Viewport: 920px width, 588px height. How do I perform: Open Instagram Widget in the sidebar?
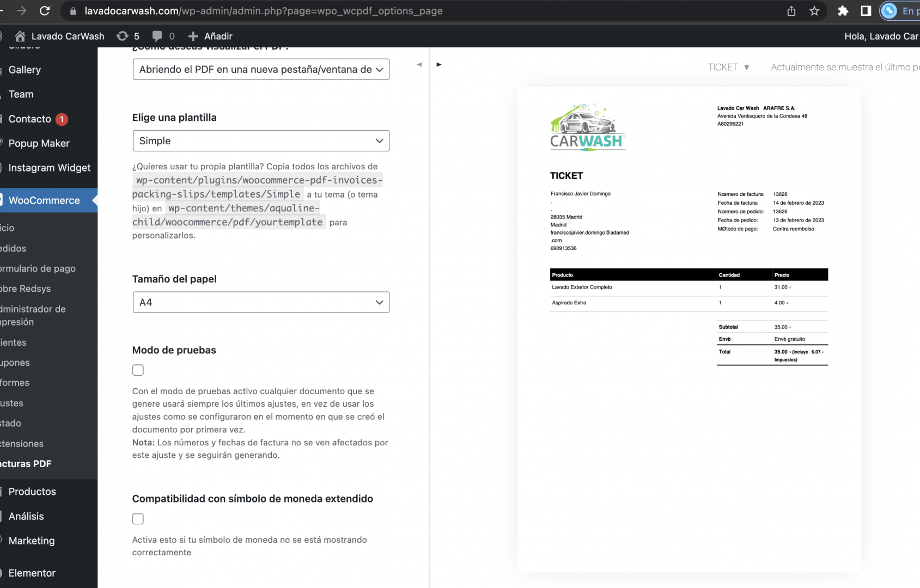coord(49,168)
